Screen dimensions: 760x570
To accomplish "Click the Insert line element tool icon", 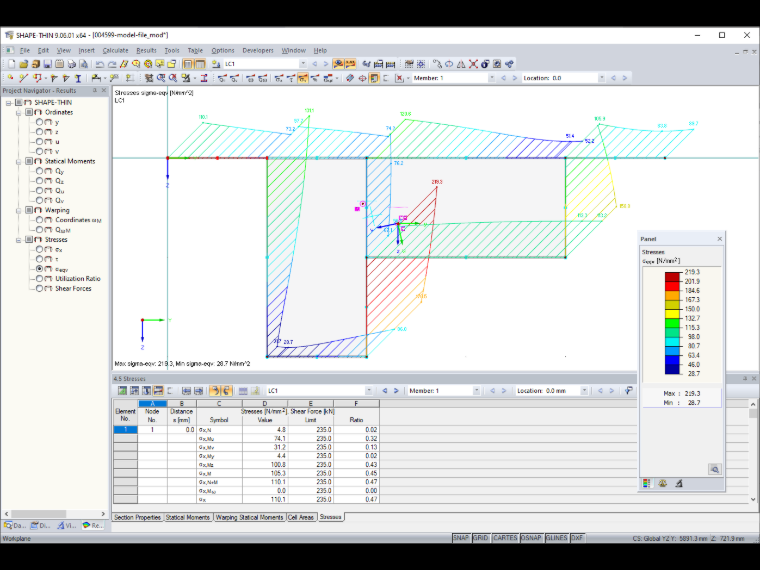I will (x=23, y=78).
